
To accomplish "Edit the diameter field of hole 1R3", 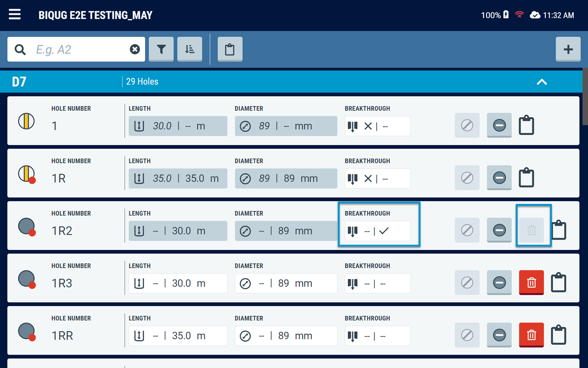I will coord(286,283).
